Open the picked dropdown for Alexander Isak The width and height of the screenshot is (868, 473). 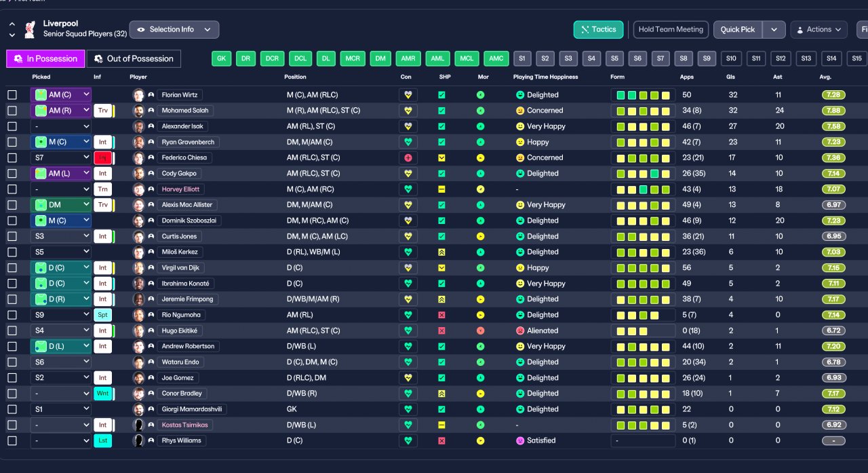pyautogui.click(x=61, y=126)
